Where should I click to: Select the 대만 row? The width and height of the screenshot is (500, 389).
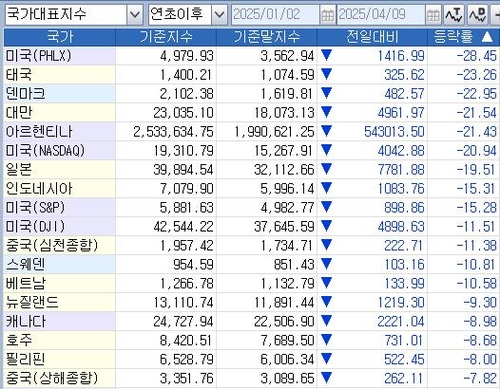click(x=252, y=113)
